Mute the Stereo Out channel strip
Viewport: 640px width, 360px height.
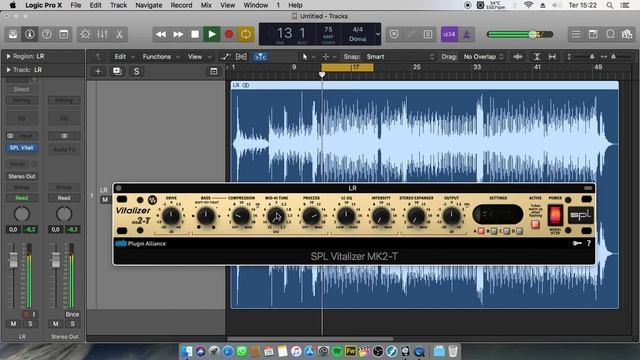pyautogui.click(x=56, y=324)
